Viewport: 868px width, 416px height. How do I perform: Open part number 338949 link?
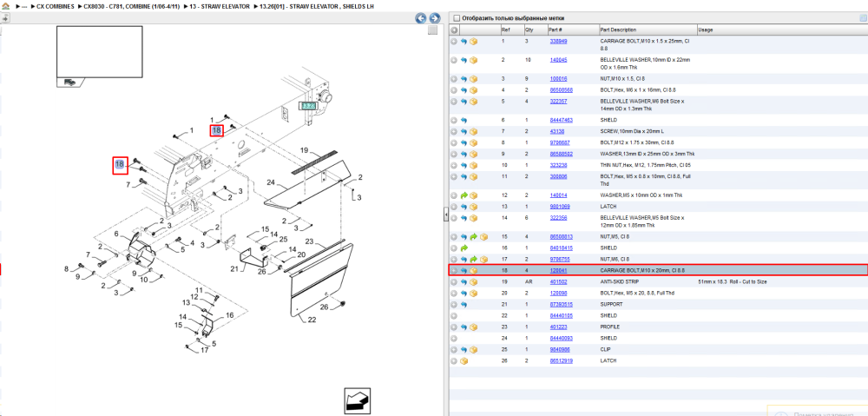pos(558,42)
